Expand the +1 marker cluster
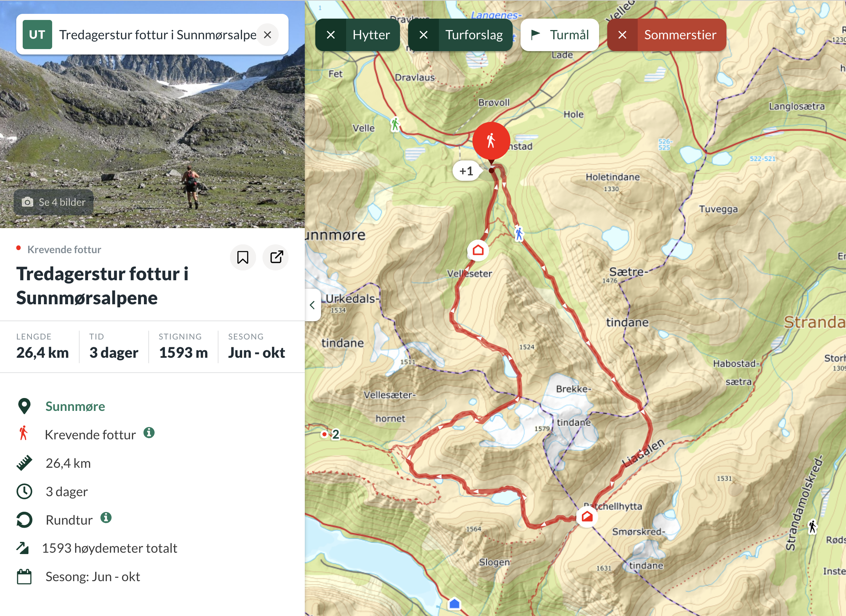This screenshot has height=616, width=846. click(466, 171)
